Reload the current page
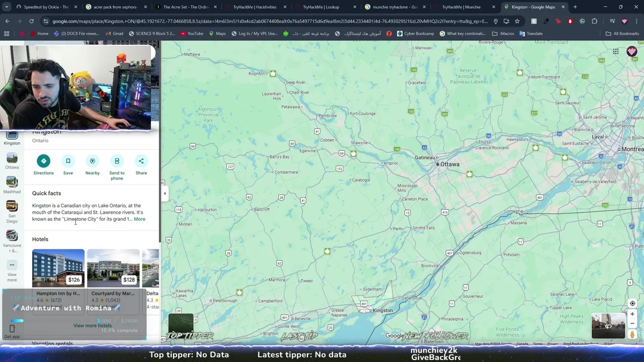The image size is (644, 362). click(31, 21)
